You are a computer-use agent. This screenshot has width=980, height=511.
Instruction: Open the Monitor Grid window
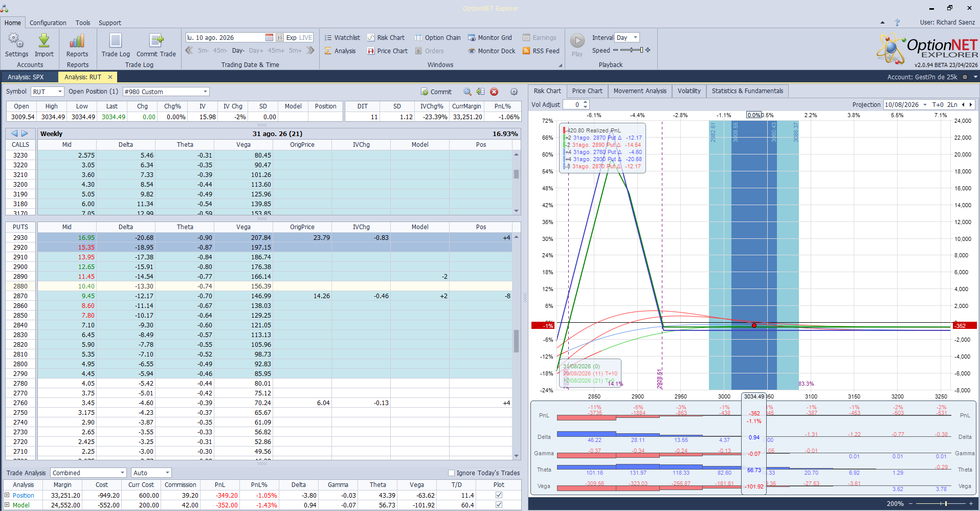pyautogui.click(x=490, y=37)
